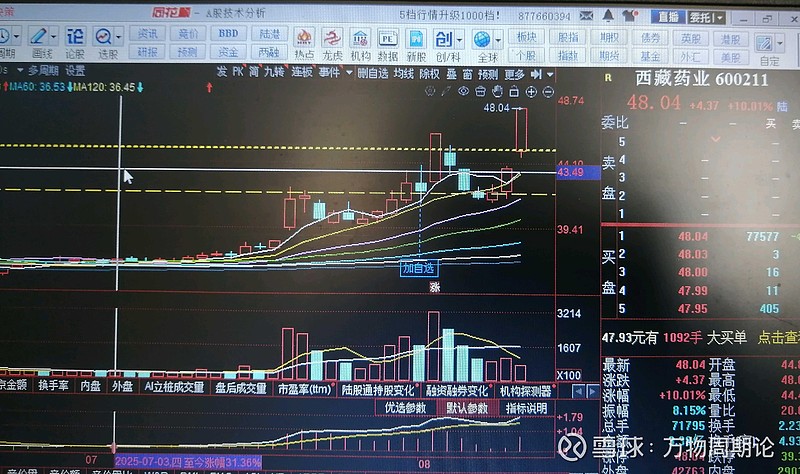Screen dimensions: 800x474
Task: Click the 默认参数 default parameters button
Action: [467, 408]
